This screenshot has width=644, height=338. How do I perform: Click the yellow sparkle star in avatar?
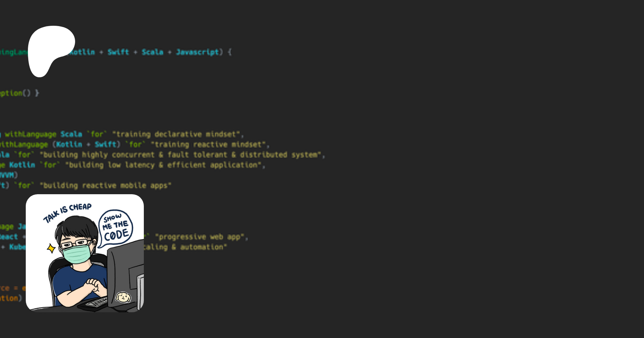click(x=52, y=248)
